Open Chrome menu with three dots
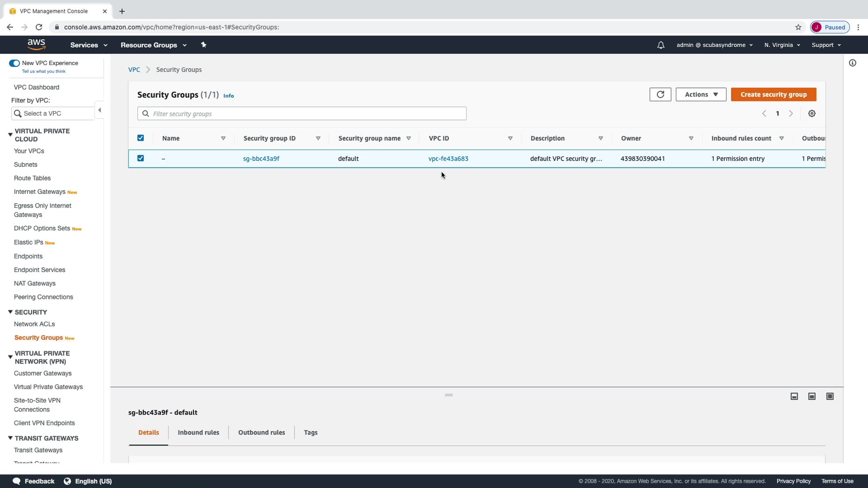The width and height of the screenshot is (868, 488). (858, 27)
